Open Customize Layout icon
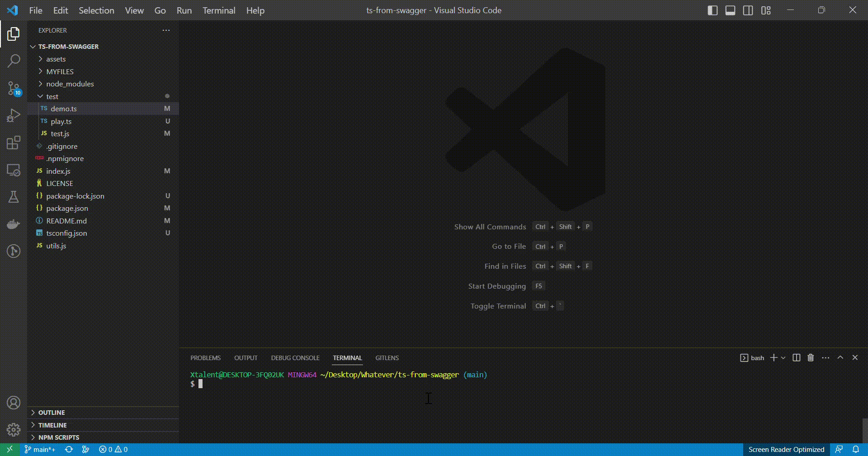The image size is (868, 456). [x=766, y=10]
